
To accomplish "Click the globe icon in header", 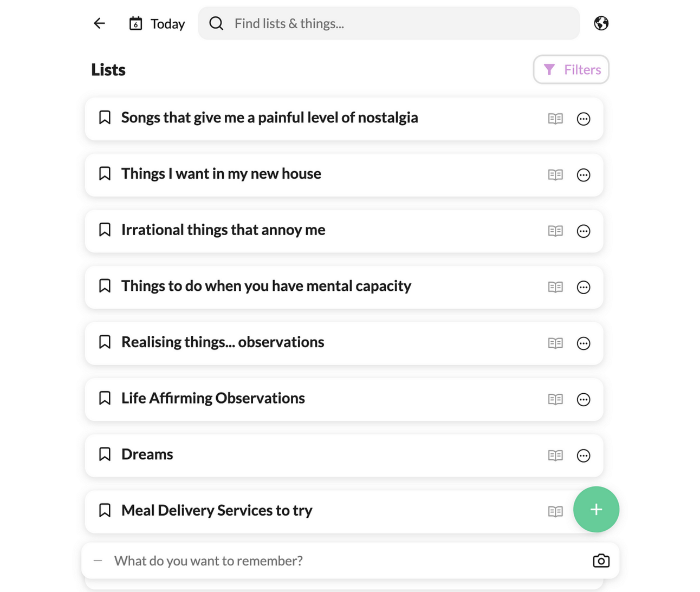I will coord(601,23).
